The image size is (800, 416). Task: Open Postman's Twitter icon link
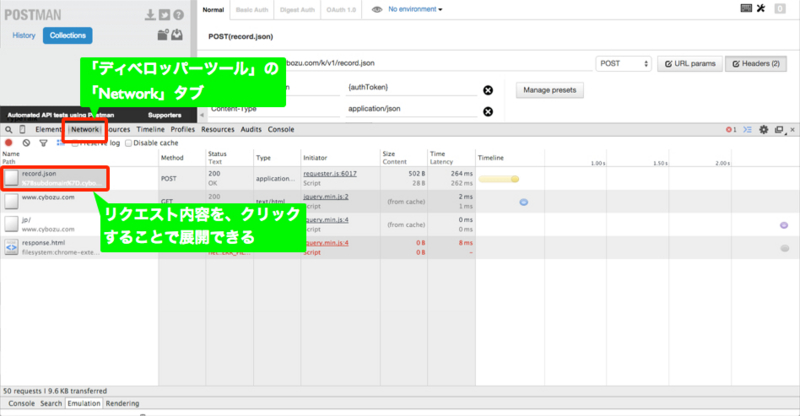[x=164, y=15]
